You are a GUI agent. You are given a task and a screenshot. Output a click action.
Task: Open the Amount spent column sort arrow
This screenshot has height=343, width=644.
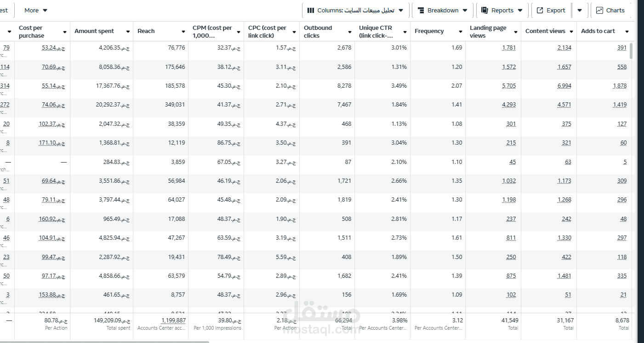[x=127, y=32]
